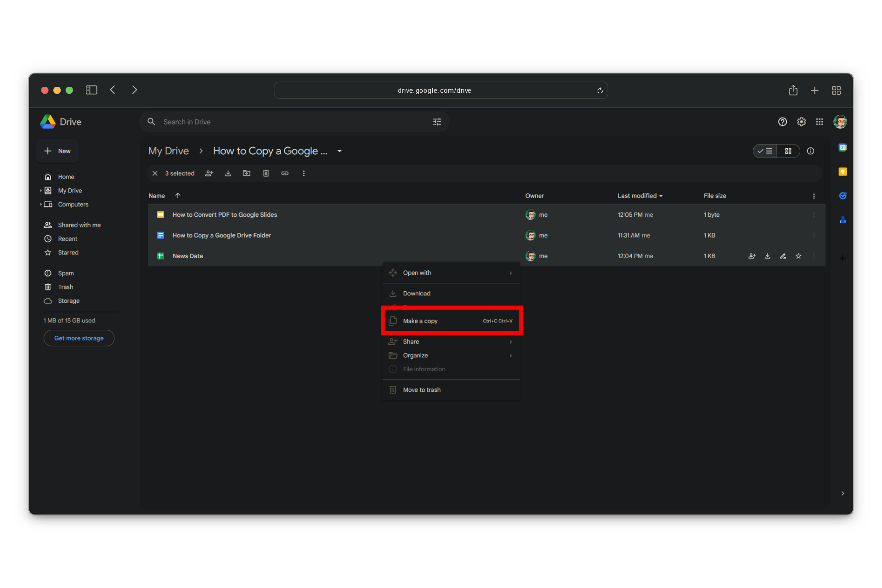Click the rename pencil icon on News Data
The image size is (882, 588).
783,256
